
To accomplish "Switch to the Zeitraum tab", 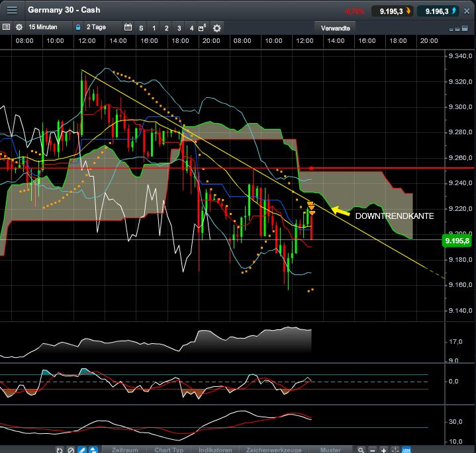I will click(124, 450).
